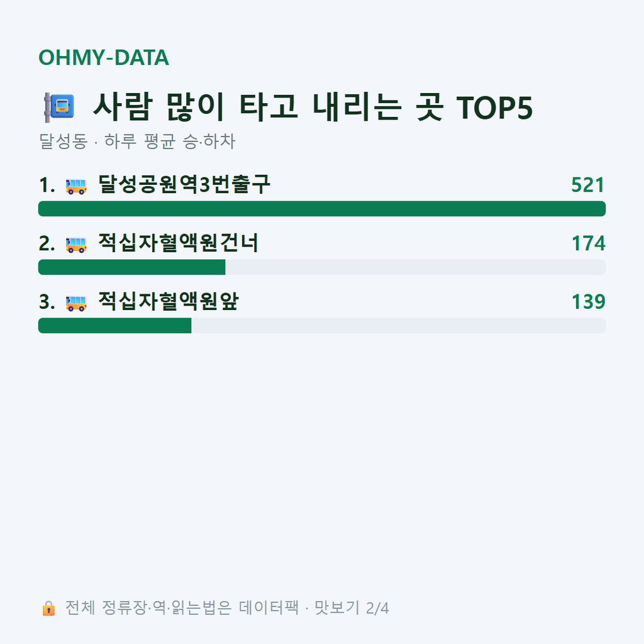Click the lock icon in the footer
The height and width of the screenshot is (644, 644).
[48, 608]
